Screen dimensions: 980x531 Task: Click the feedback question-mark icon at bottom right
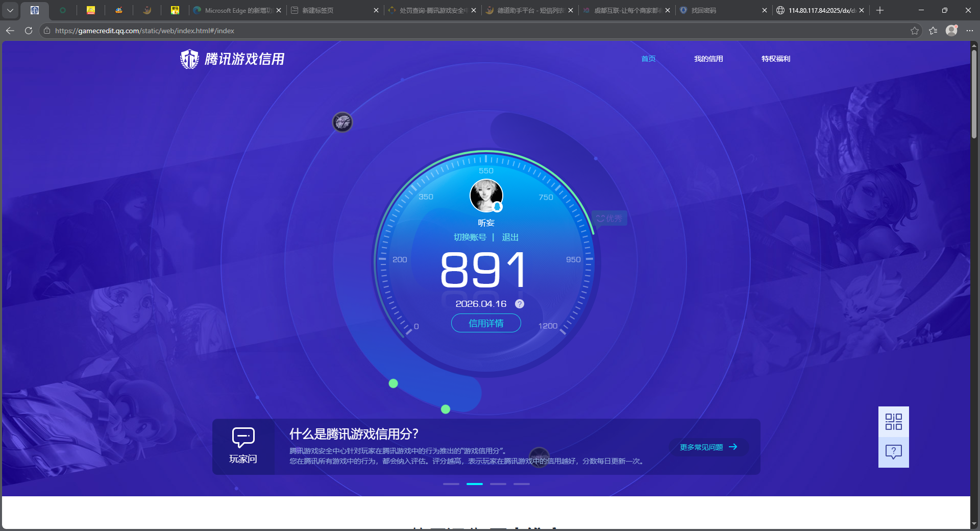coord(893,452)
